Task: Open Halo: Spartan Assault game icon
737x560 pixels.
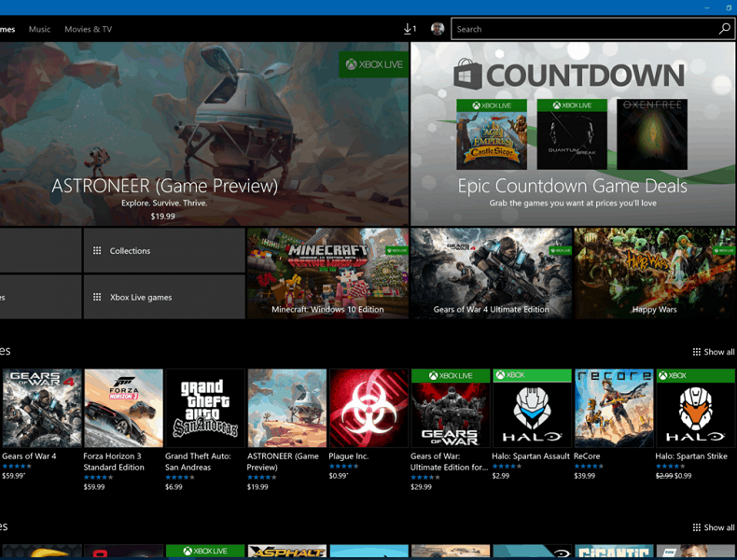Action: [532, 408]
